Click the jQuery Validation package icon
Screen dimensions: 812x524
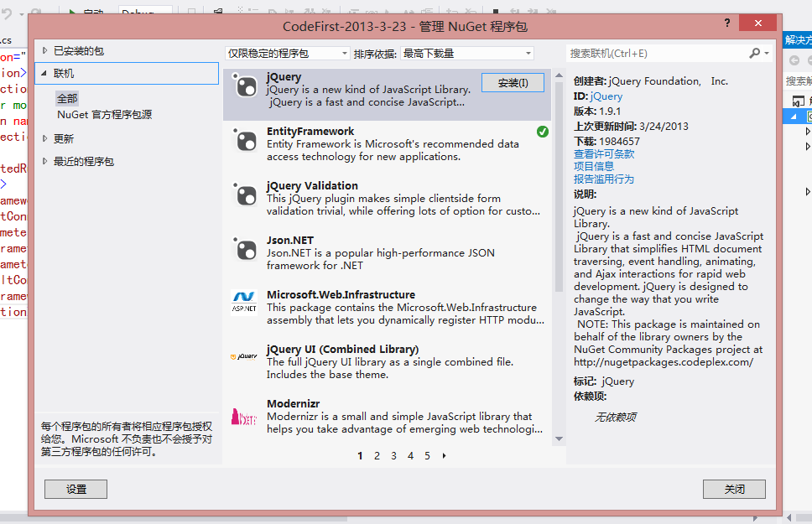tap(244, 195)
